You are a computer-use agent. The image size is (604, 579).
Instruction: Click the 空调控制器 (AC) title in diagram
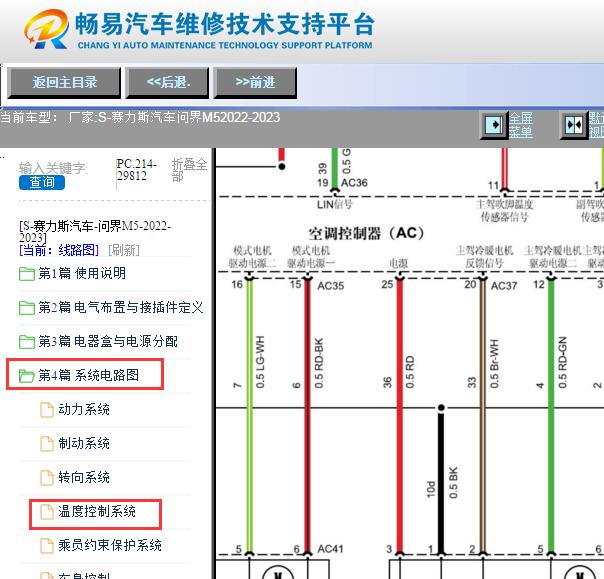tap(366, 233)
